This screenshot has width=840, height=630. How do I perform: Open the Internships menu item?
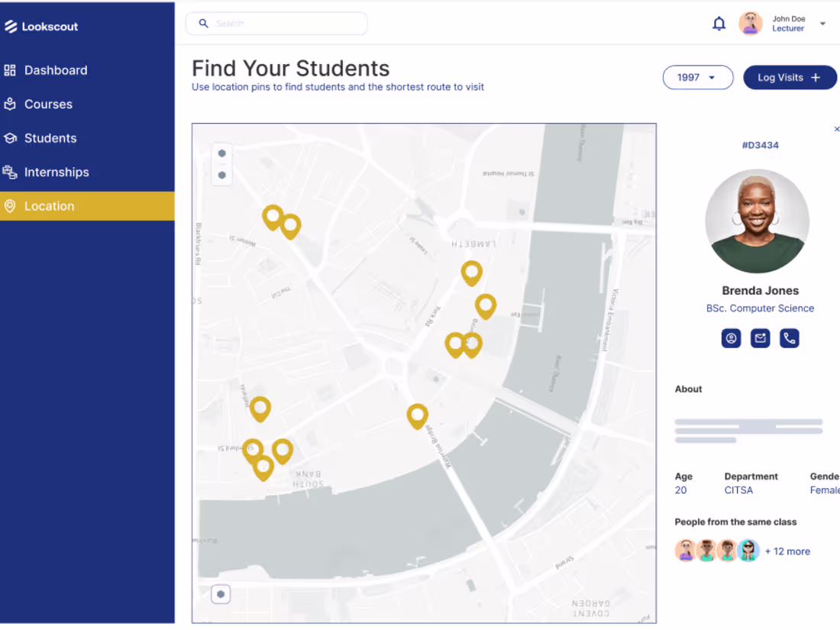pyautogui.click(x=57, y=172)
